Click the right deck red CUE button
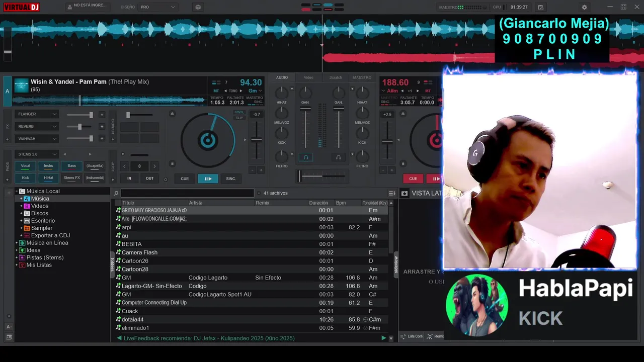 (413, 178)
